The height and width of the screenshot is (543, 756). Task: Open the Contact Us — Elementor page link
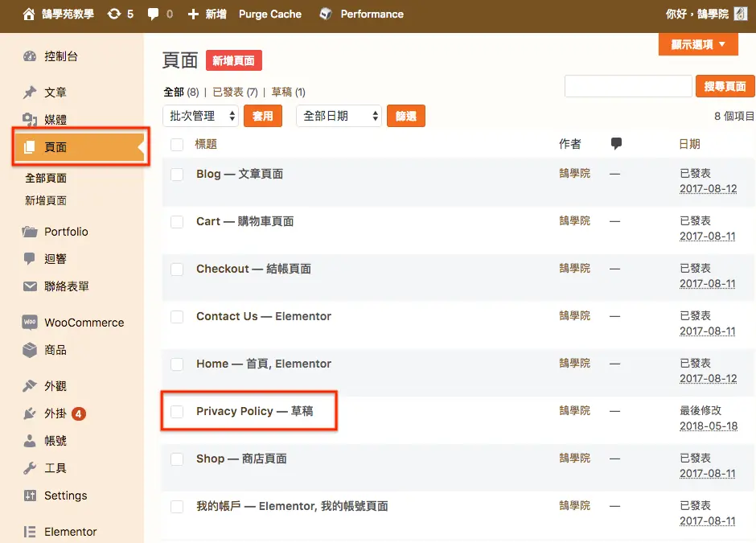coord(264,316)
